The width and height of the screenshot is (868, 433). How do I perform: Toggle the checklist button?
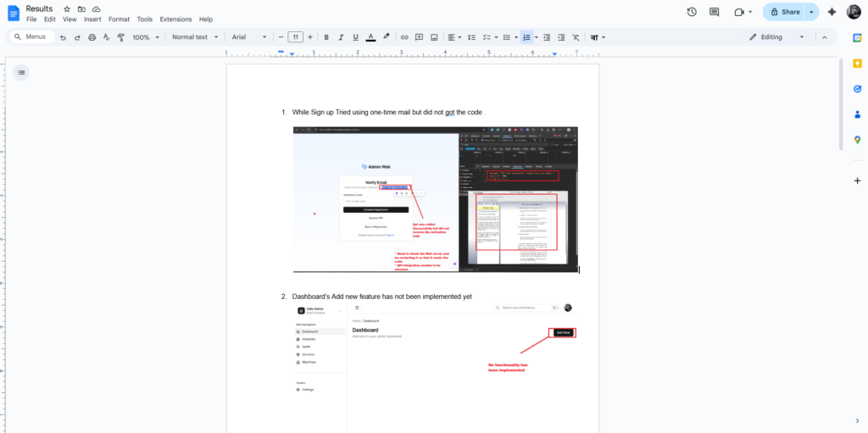[x=487, y=37]
